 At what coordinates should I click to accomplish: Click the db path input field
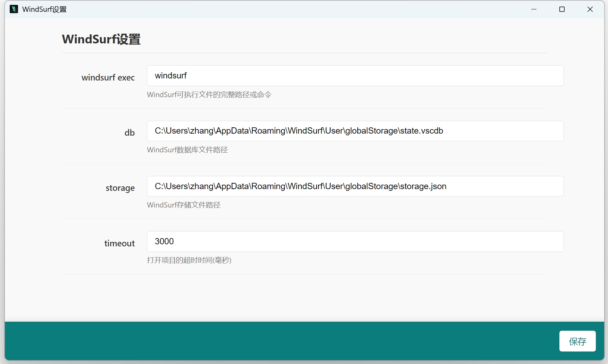tap(355, 131)
